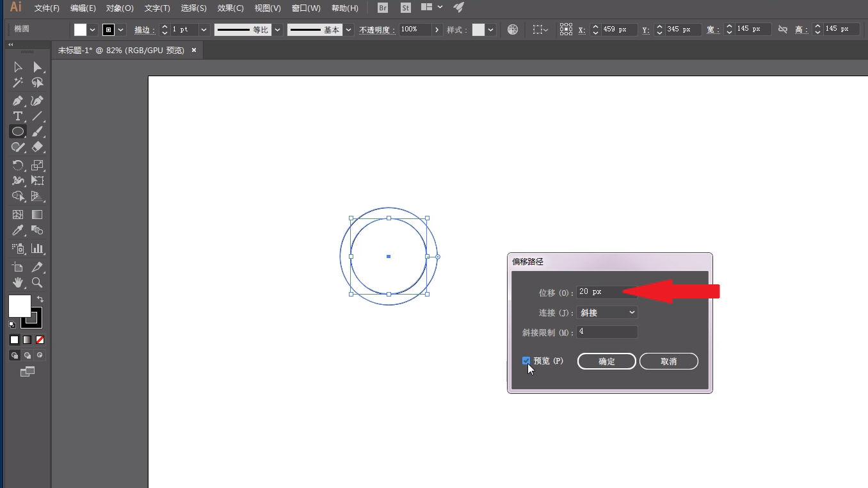Open the 编辑(E) menu

point(83,8)
